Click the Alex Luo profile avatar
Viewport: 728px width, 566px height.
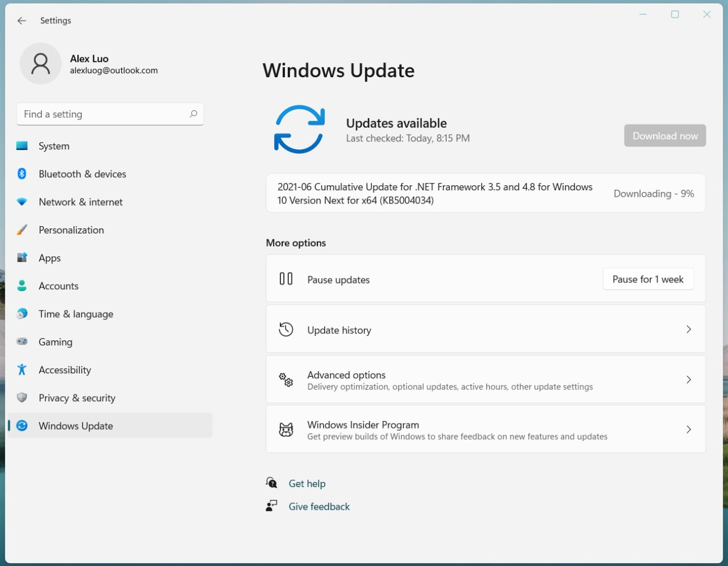[40, 64]
